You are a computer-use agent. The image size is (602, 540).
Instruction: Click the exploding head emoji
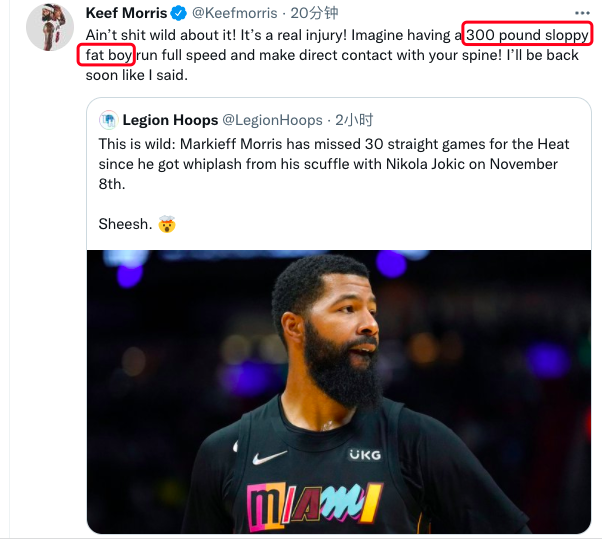167,224
